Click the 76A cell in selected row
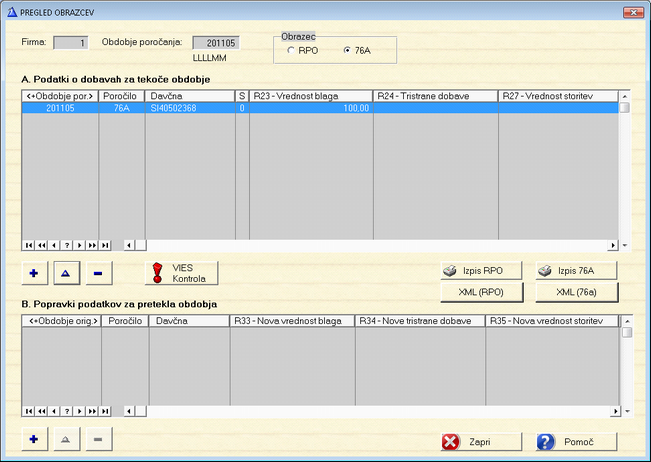This screenshot has height=462, width=651. 121,108
